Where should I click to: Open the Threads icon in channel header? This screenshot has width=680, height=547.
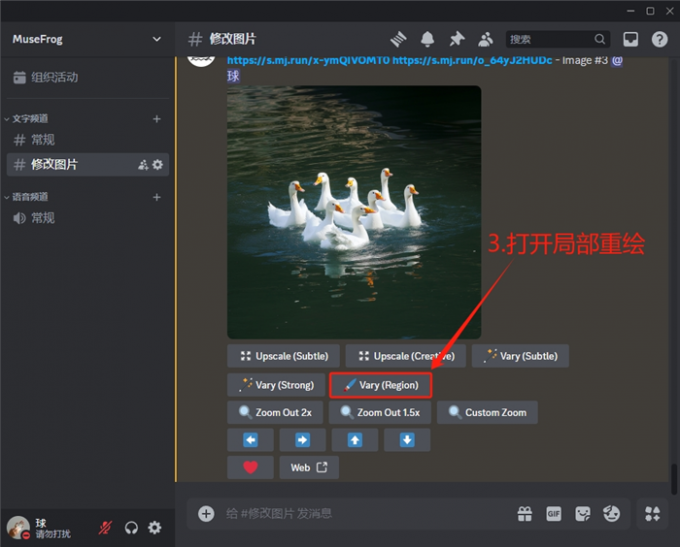[398, 39]
